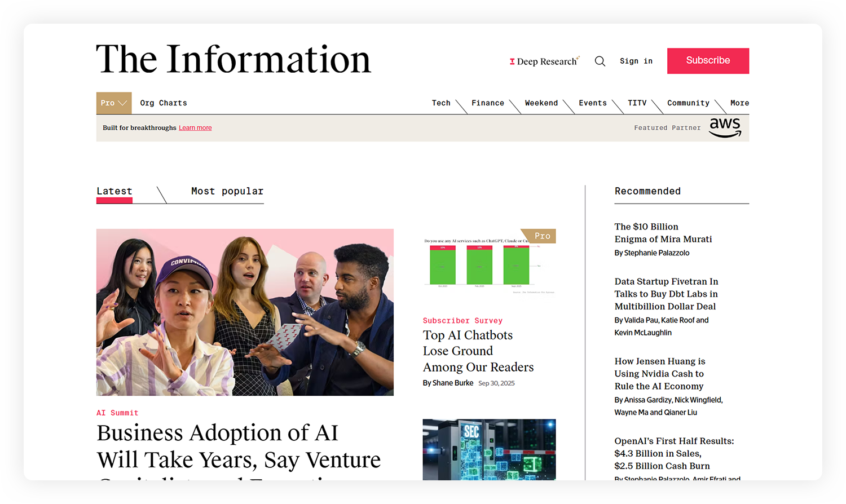Open Org Charts page

pyautogui.click(x=164, y=103)
